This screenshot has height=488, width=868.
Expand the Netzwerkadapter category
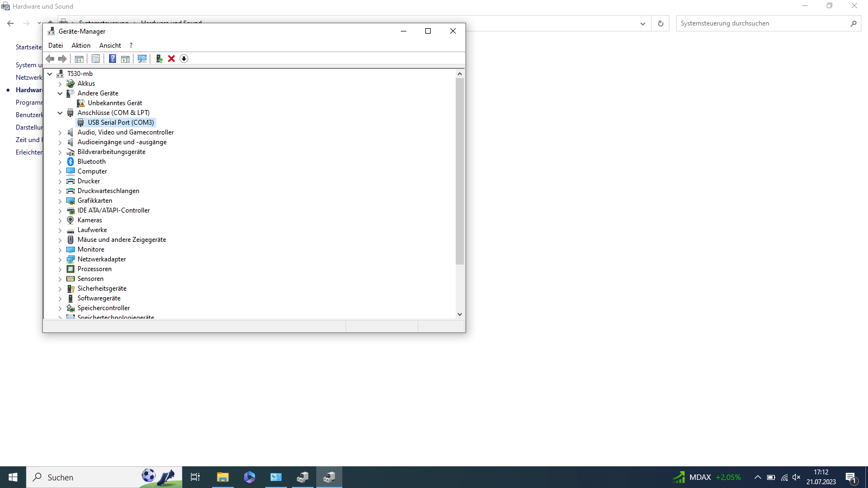60,259
